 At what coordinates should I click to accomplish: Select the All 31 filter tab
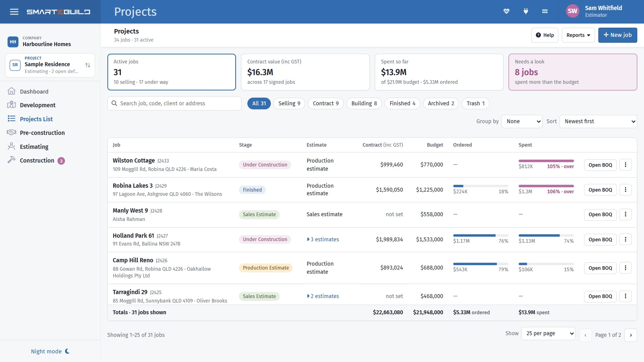pyautogui.click(x=259, y=103)
